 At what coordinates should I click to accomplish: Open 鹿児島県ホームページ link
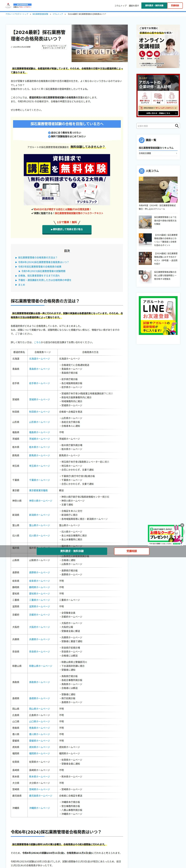[41, 796]
